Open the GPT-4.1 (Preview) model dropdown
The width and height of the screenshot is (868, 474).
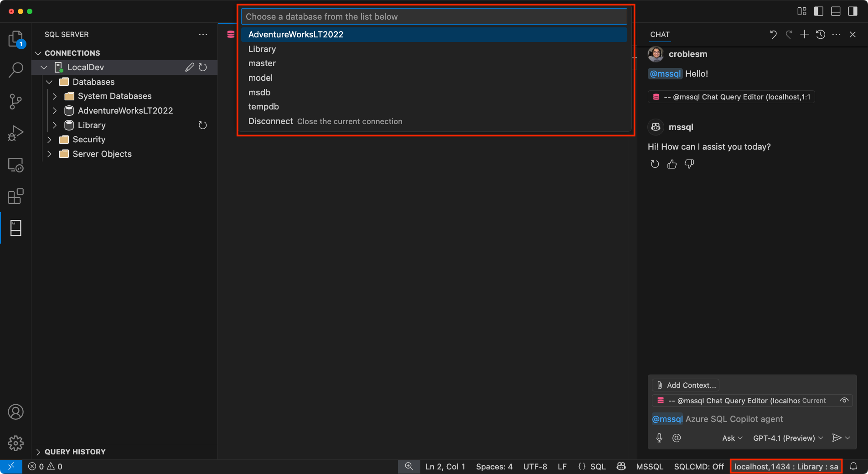click(x=787, y=438)
